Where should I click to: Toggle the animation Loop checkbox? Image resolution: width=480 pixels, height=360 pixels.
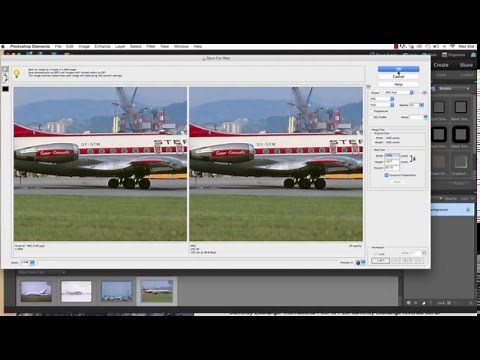click(x=375, y=254)
